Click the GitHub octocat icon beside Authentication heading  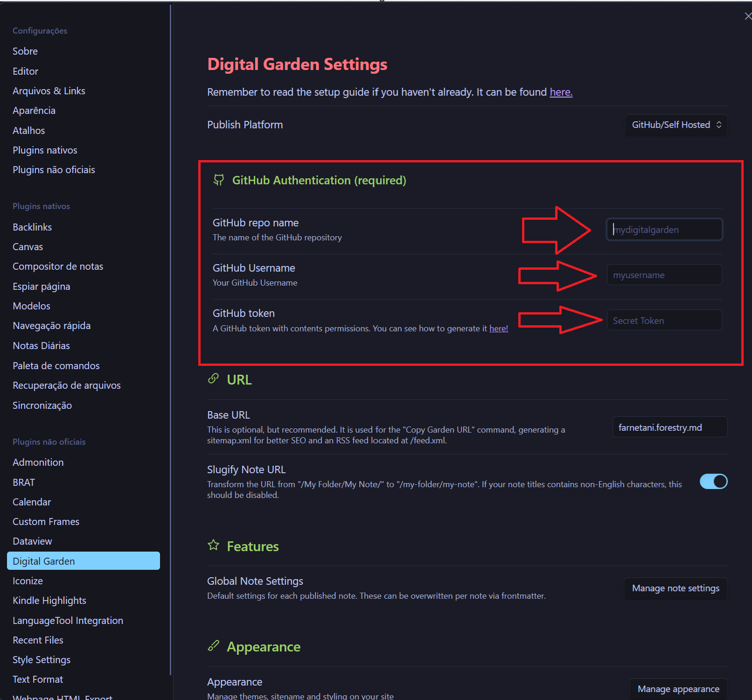click(x=218, y=180)
